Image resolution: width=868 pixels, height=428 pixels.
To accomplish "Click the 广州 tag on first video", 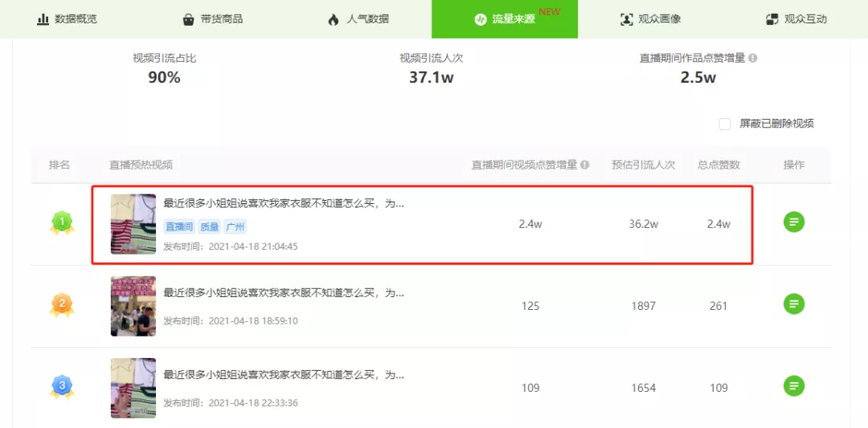I will (235, 227).
